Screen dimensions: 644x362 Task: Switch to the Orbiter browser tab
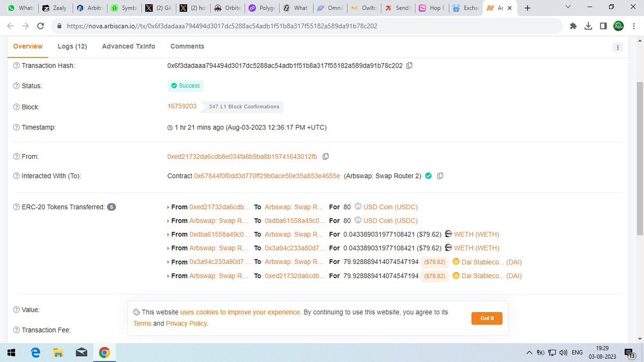click(228, 8)
